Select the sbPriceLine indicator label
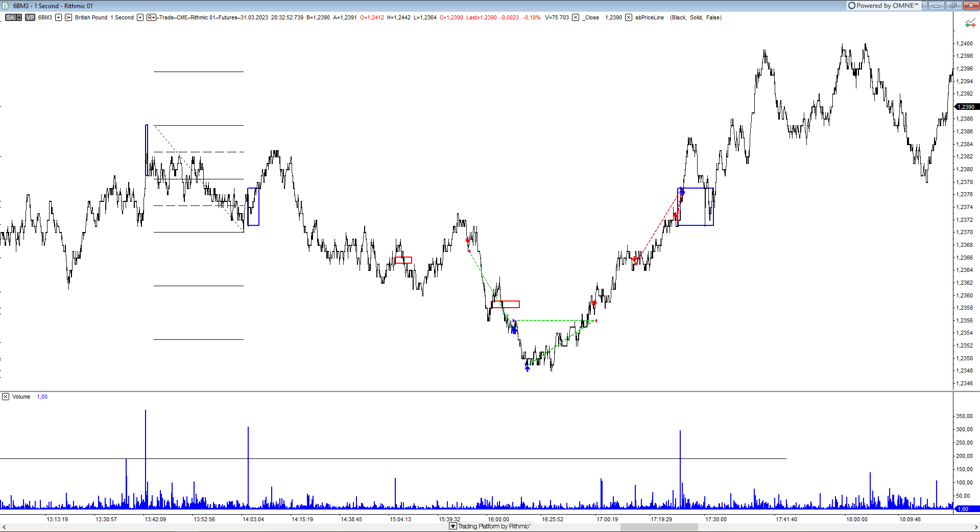Viewport: 980px width, 532px height. [649, 17]
